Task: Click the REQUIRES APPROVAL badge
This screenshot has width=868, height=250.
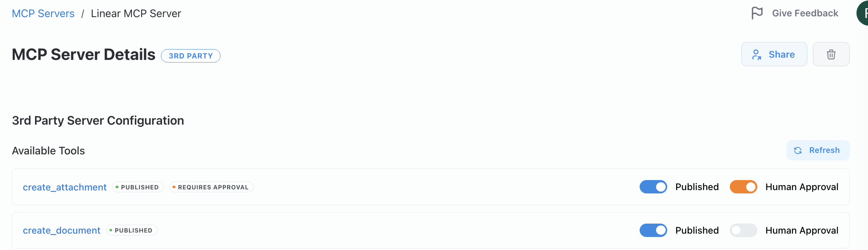Action: pyautogui.click(x=211, y=187)
